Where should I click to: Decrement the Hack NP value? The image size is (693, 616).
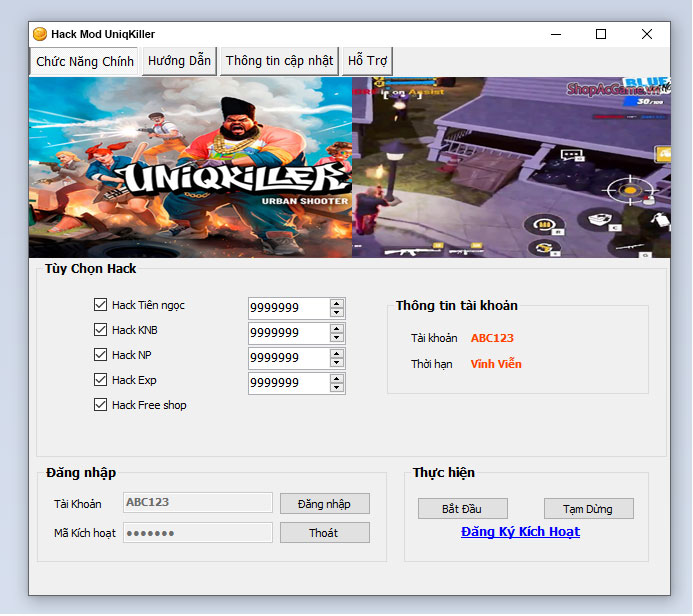point(337,363)
